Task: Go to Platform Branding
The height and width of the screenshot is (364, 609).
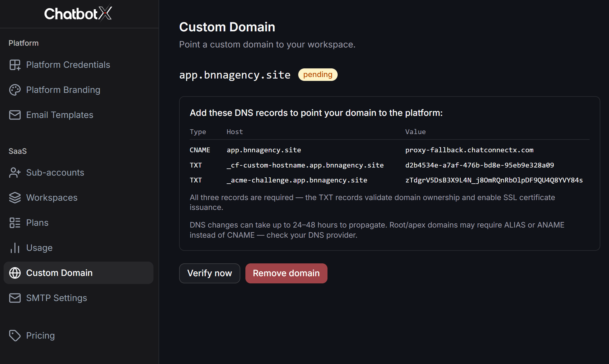Action: [x=79, y=90]
